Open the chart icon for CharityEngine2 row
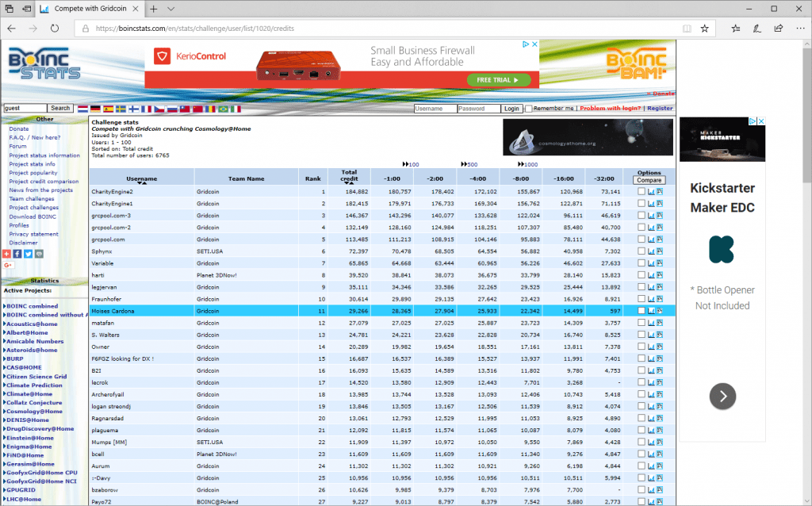Screen dimensions: 812x506 [651, 192]
